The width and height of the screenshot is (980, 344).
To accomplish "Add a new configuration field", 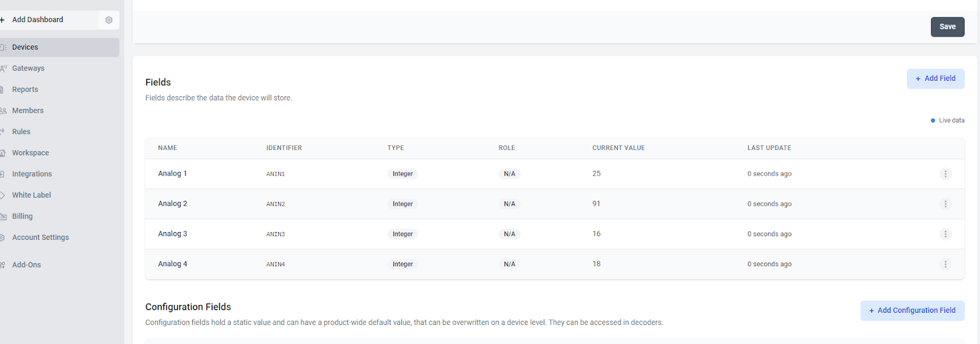I will pyautogui.click(x=912, y=310).
